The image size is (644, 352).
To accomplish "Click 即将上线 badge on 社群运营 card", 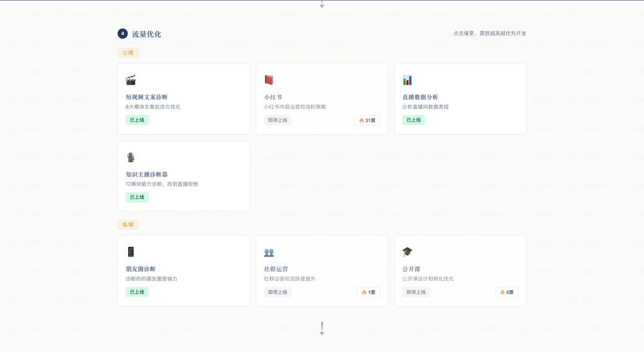I will (x=278, y=292).
